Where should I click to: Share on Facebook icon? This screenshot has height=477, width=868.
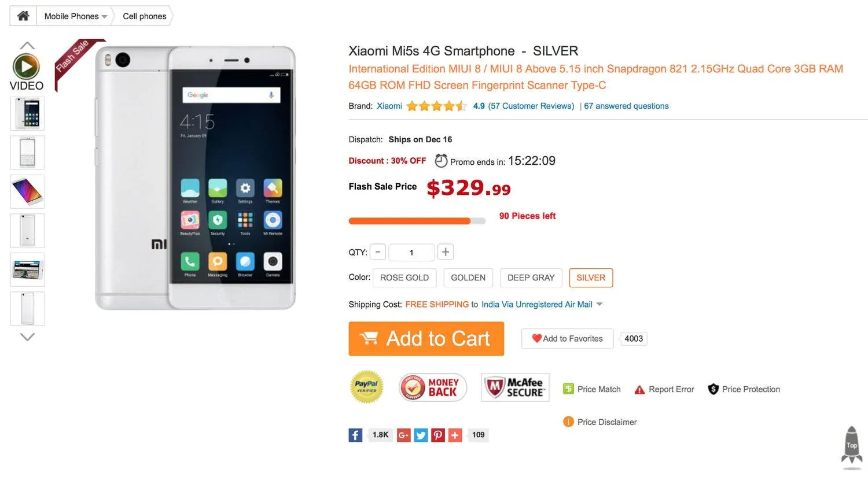[355, 435]
